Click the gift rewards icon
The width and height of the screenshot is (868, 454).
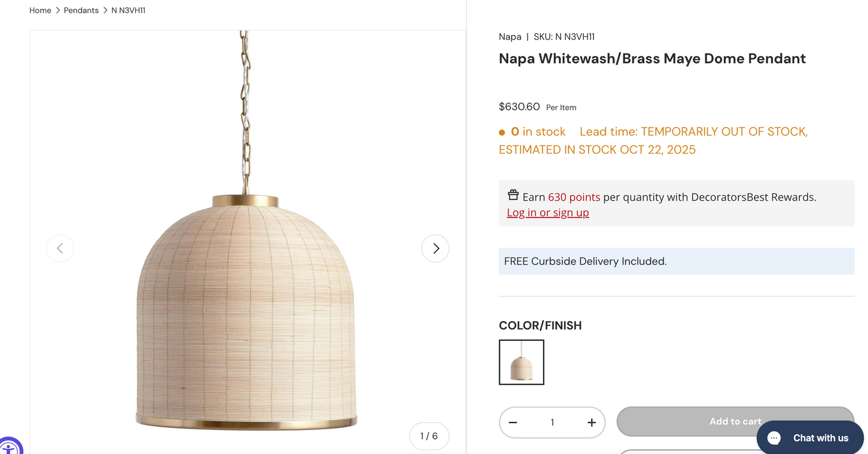coord(513,195)
